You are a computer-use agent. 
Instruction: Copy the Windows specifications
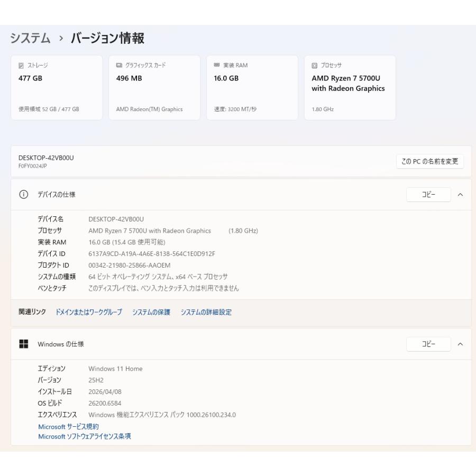(x=428, y=344)
